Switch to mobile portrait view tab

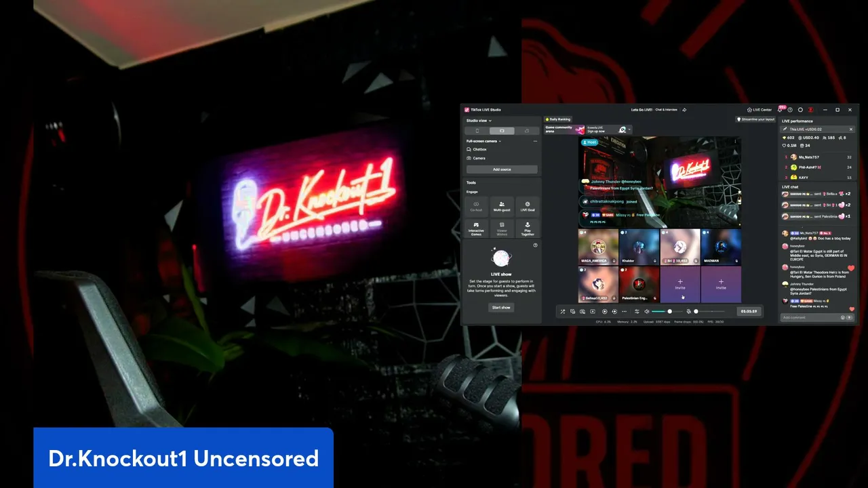pos(477,130)
